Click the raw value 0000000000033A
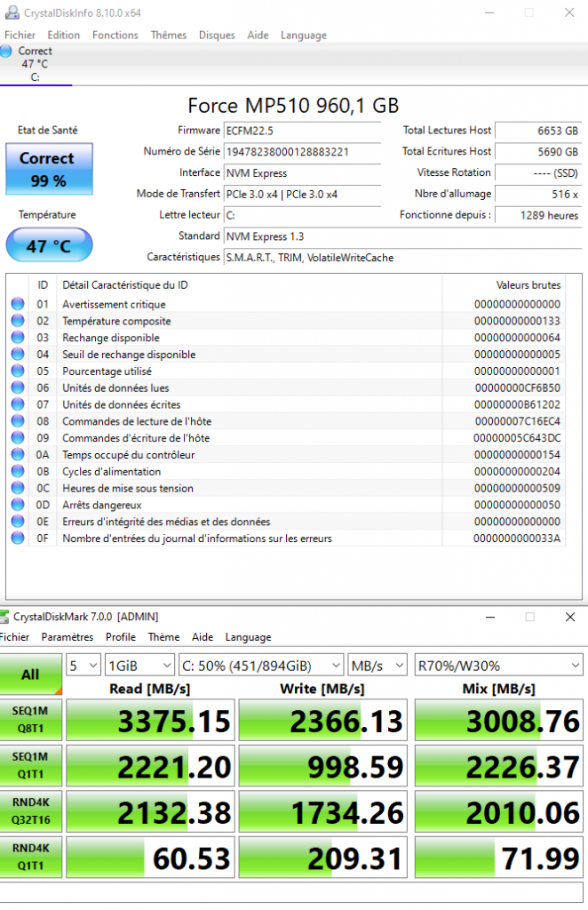588x910 pixels. 517,538
